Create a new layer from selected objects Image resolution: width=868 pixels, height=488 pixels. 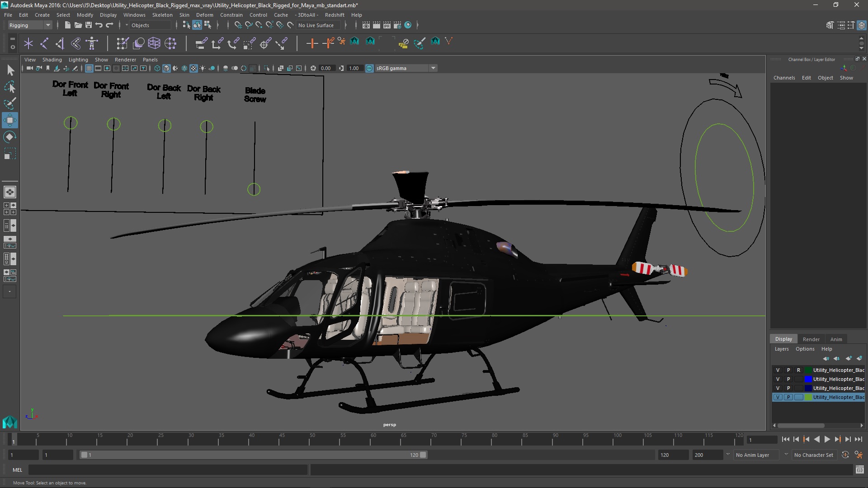[859, 358]
